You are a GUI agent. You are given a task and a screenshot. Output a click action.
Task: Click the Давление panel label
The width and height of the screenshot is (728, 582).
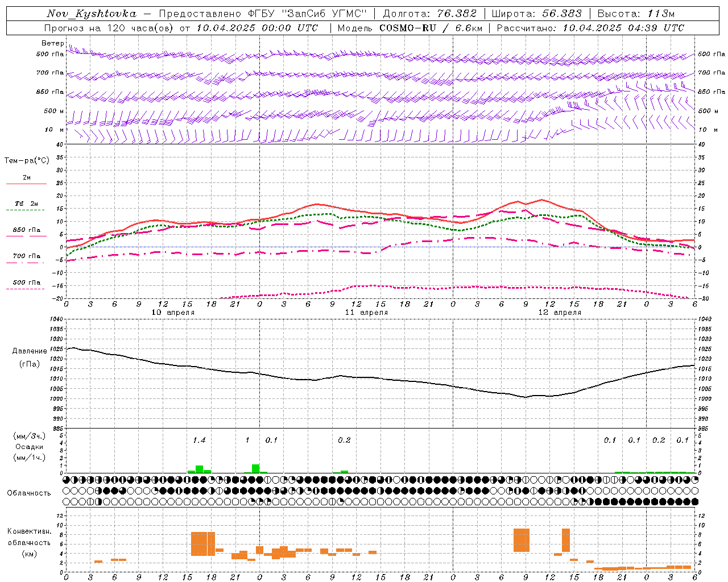30,351
